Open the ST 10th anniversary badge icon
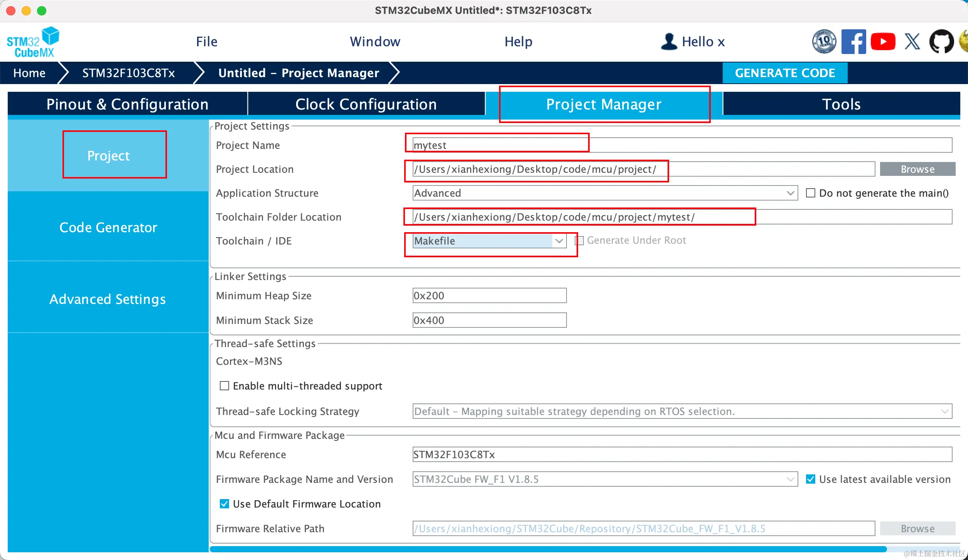Viewport: 968px width, 560px height. (824, 41)
